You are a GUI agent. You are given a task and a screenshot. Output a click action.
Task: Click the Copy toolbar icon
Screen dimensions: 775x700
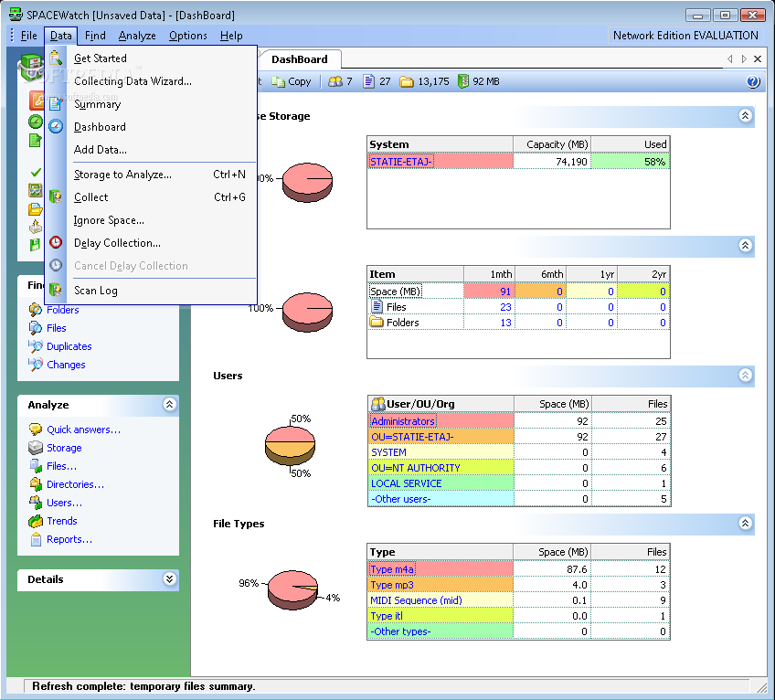(x=278, y=81)
